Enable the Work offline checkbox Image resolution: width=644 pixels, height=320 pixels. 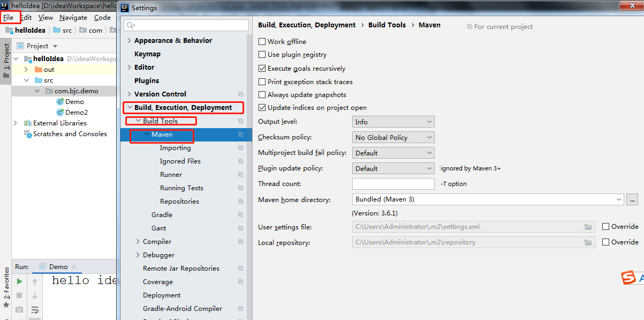(262, 41)
